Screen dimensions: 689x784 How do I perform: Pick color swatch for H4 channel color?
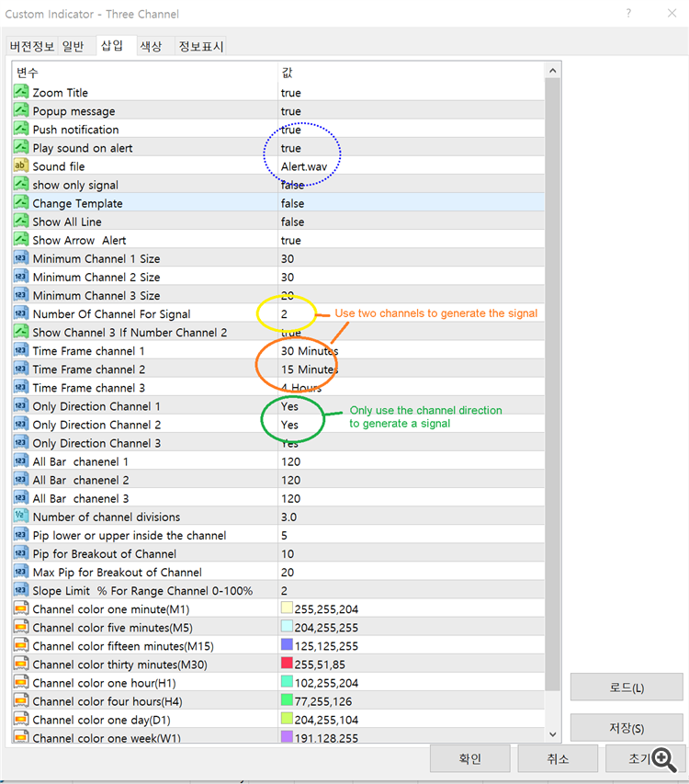(x=287, y=699)
